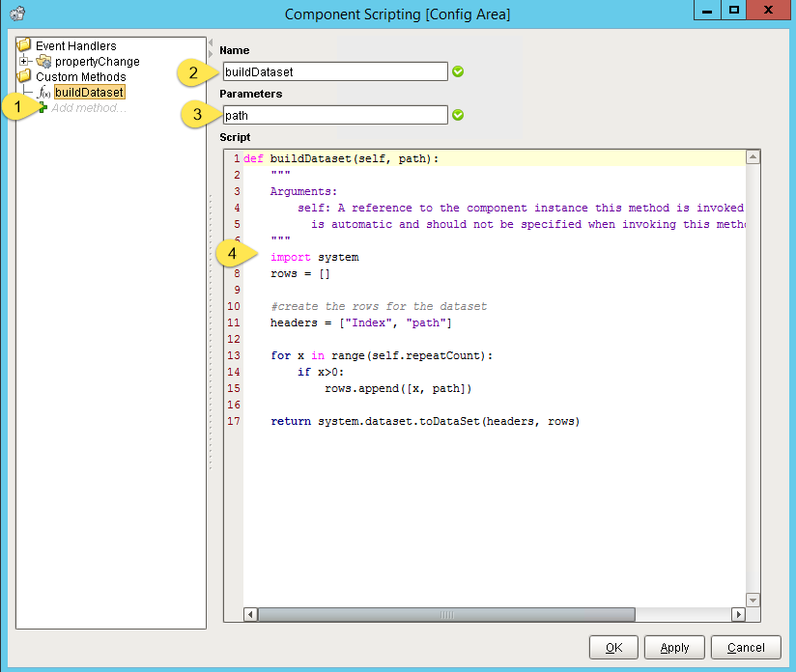Click the OK button

[x=613, y=647]
